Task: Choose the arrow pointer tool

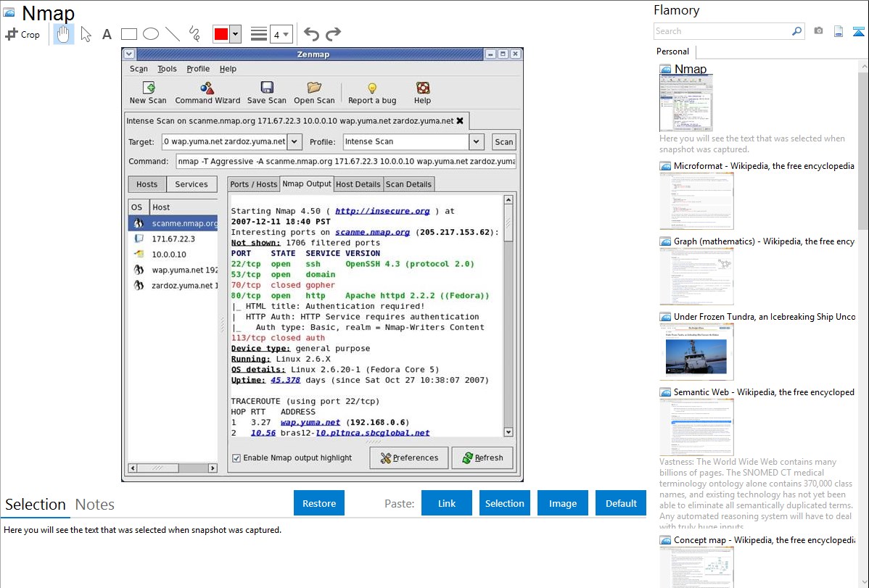Action: (86, 34)
